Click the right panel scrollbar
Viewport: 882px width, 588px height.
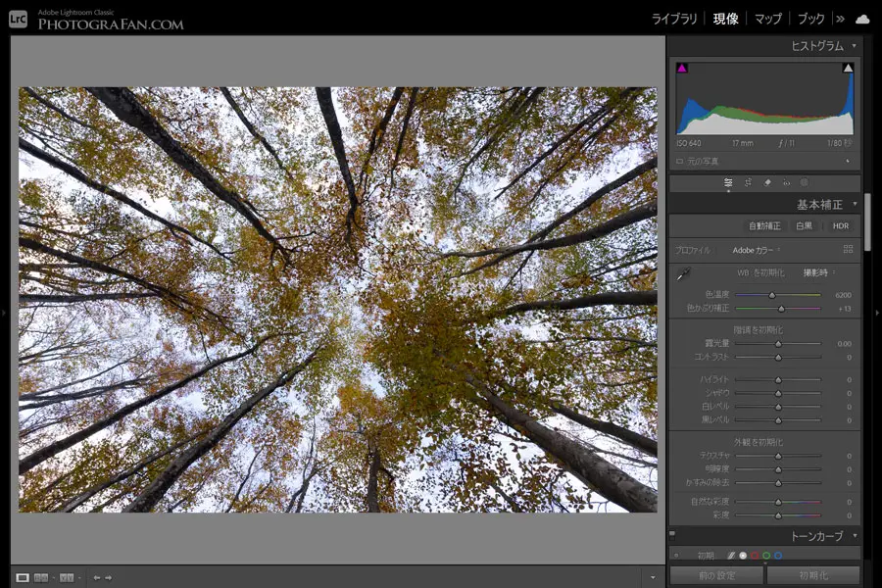867,222
